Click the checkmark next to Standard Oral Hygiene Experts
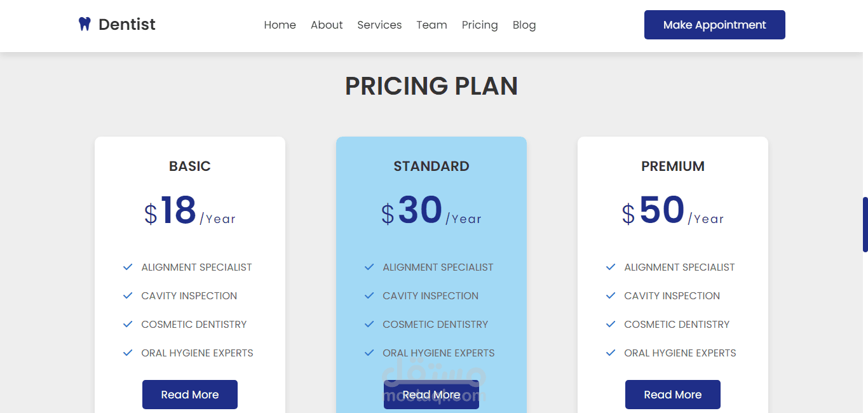The image size is (868, 413). (369, 353)
